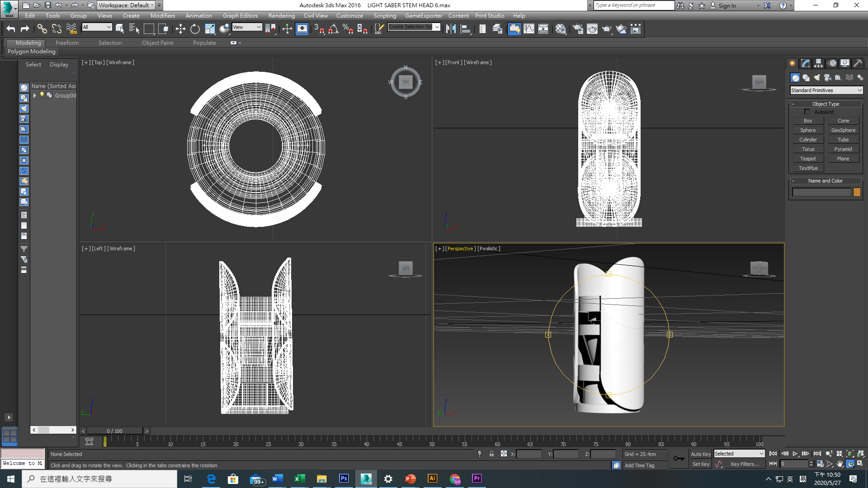
Task: Select the Rectangular Selection Region tool
Action: (149, 29)
